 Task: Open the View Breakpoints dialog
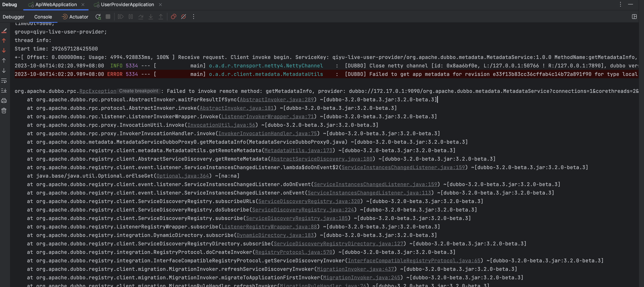[174, 17]
